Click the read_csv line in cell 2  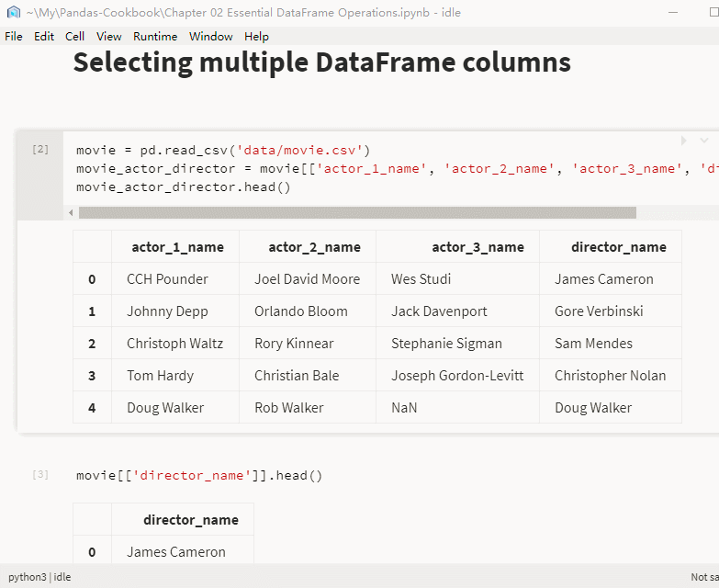click(x=223, y=150)
